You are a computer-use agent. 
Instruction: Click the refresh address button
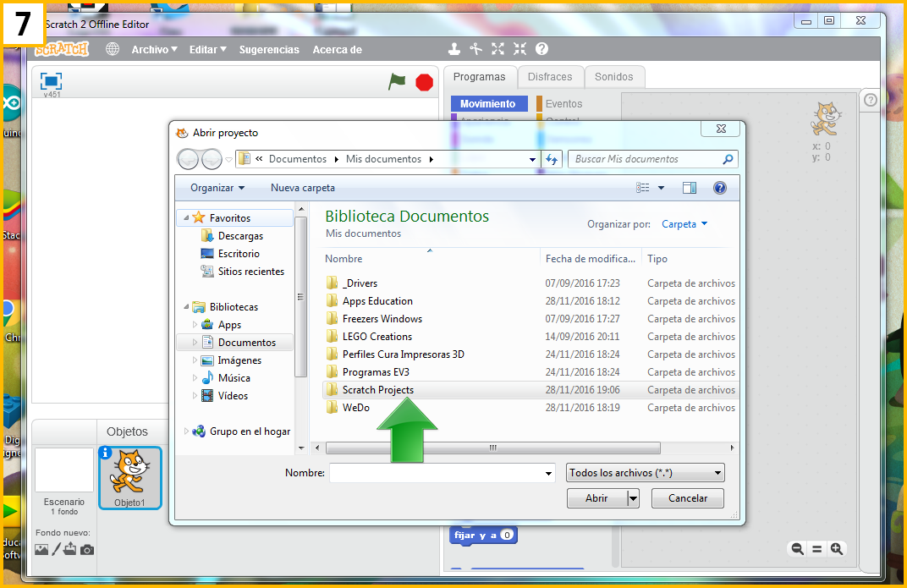552,159
